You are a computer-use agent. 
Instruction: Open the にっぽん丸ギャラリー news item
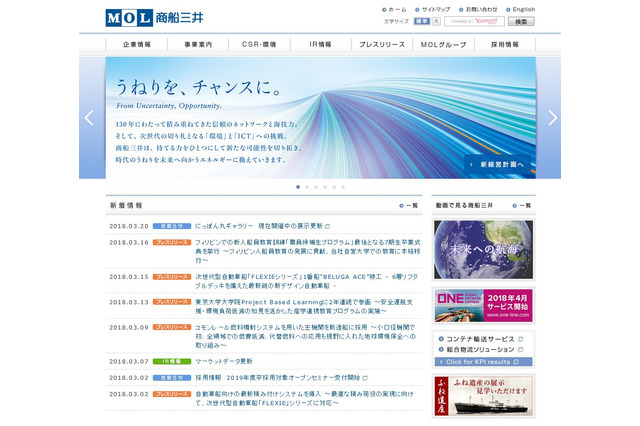pos(259,226)
